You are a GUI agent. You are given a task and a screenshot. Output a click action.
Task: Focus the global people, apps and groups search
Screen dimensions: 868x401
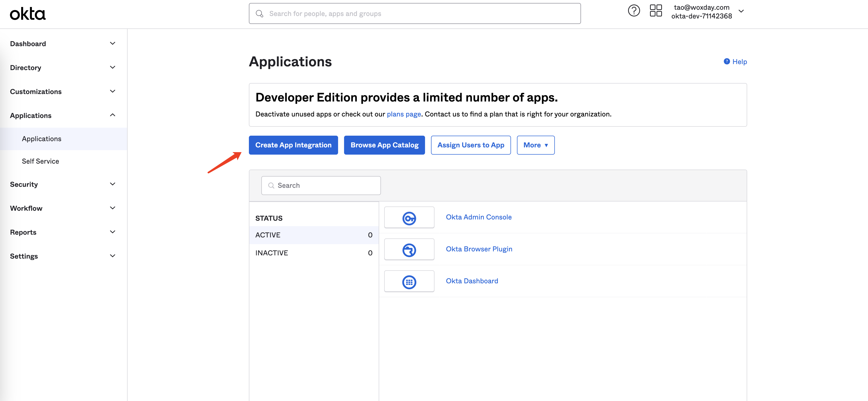coord(415,13)
